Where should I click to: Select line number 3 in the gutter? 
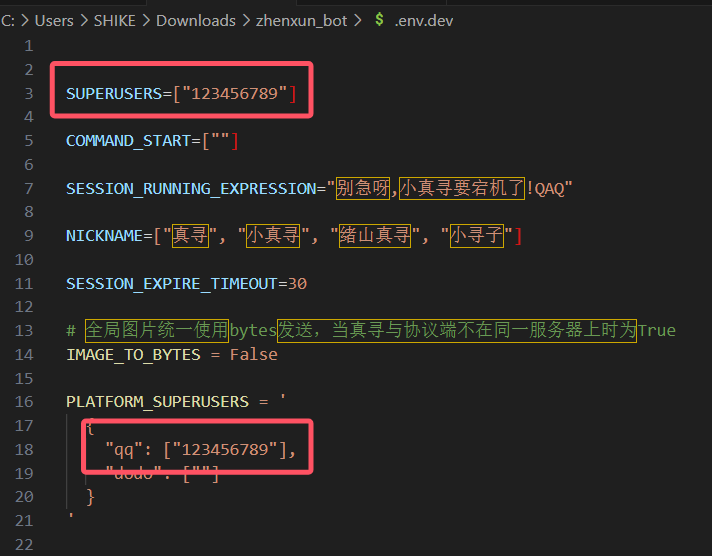click(29, 93)
